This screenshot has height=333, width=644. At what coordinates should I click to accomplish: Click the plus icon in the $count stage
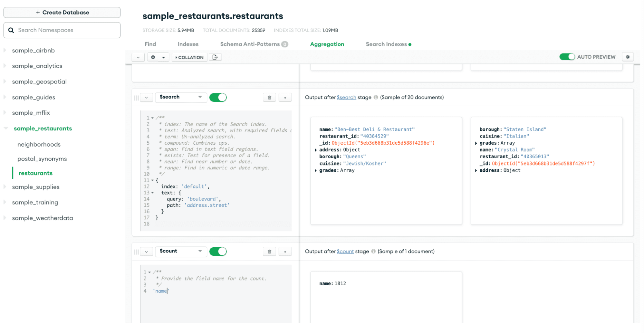click(x=285, y=252)
